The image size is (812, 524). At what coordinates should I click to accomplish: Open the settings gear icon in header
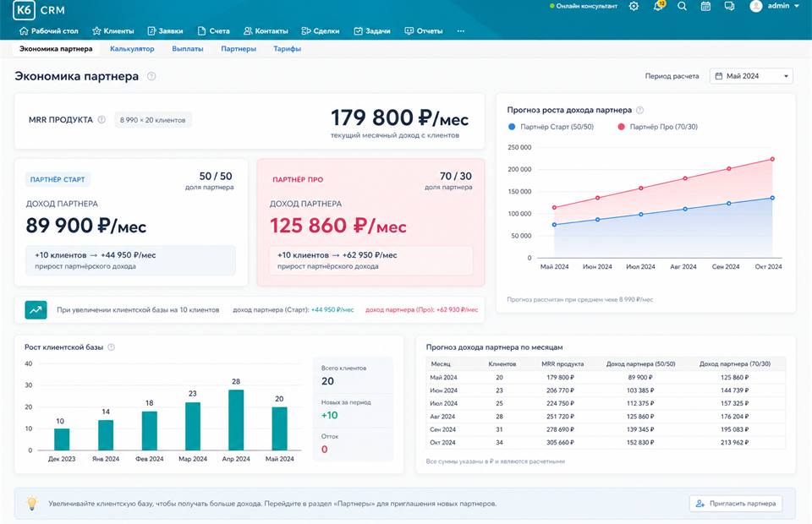[634, 6]
